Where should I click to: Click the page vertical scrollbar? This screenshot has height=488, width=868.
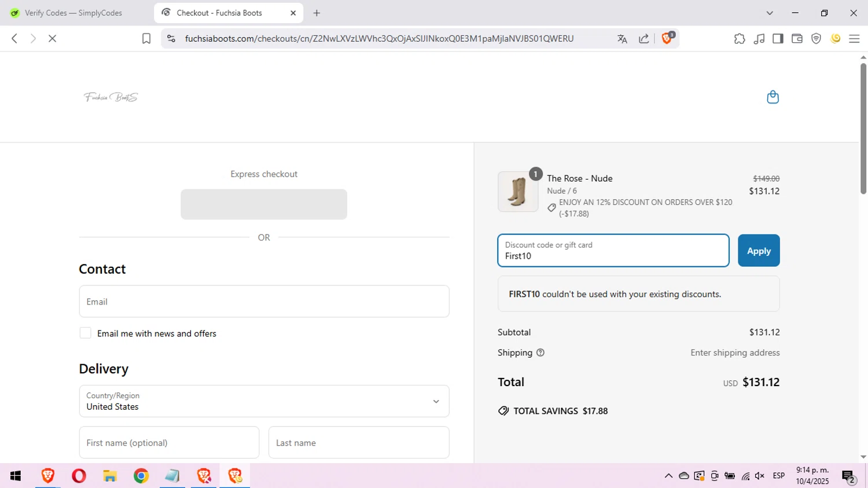click(863, 129)
